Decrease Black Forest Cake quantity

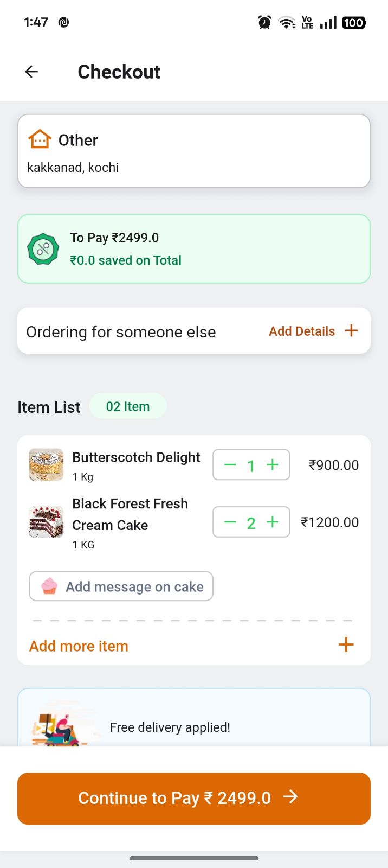pos(230,522)
